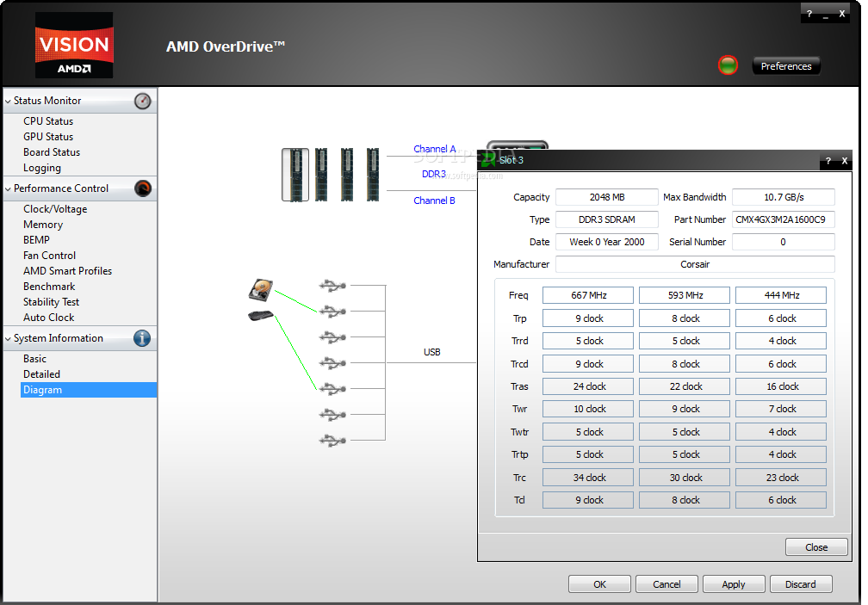
Task: Click the Close button in Slot 3 dialog
Action: click(x=816, y=547)
